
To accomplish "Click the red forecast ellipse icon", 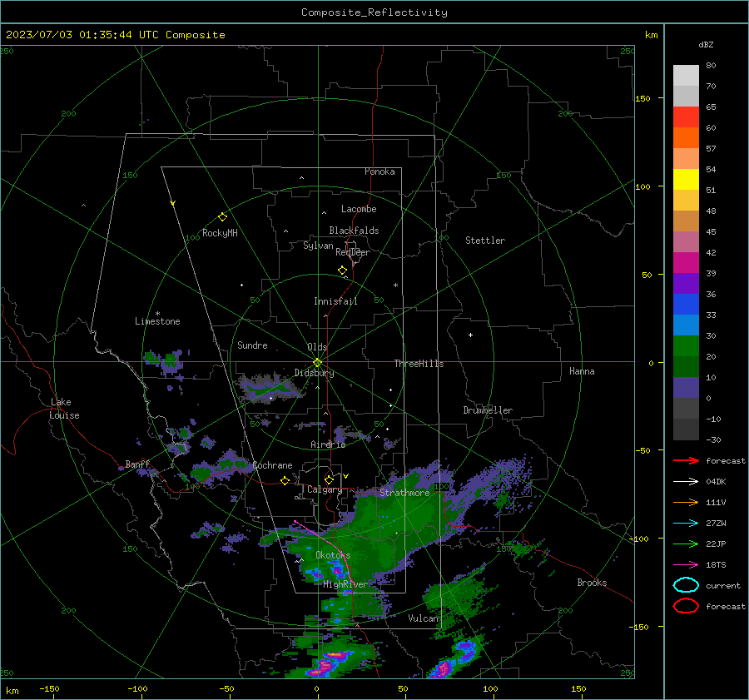I will coord(686,606).
